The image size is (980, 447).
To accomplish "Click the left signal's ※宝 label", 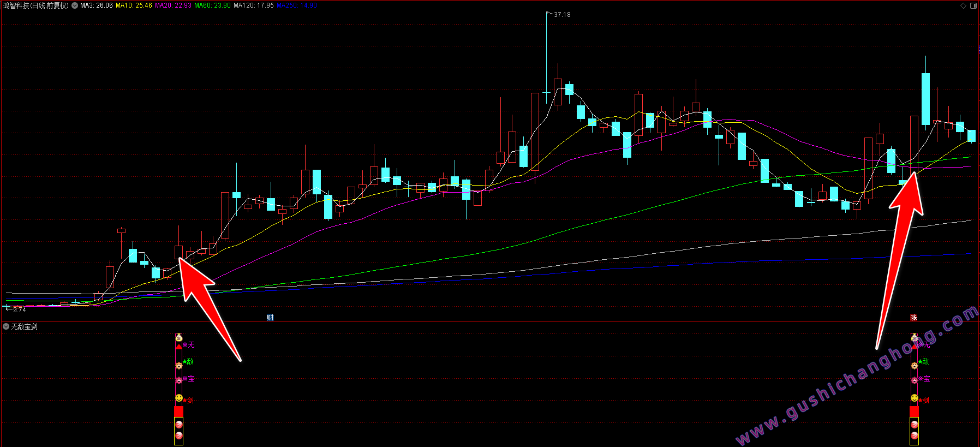I will [x=188, y=379].
